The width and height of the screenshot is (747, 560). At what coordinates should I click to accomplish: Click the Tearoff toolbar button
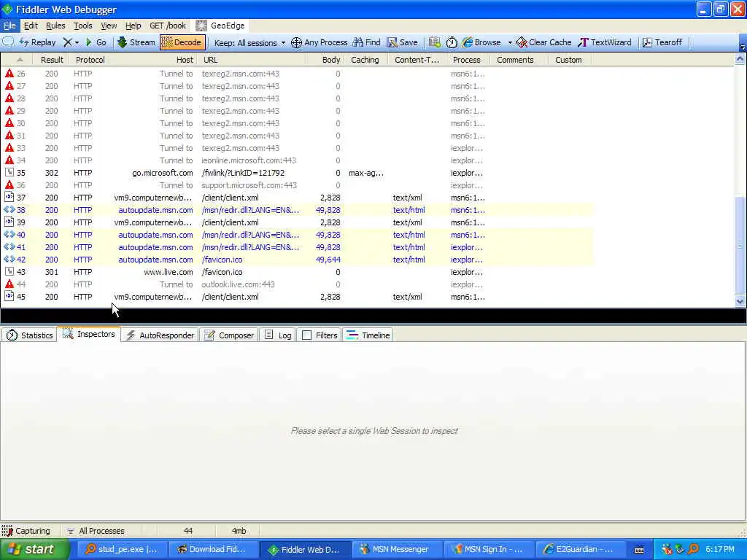[x=662, y=42]
